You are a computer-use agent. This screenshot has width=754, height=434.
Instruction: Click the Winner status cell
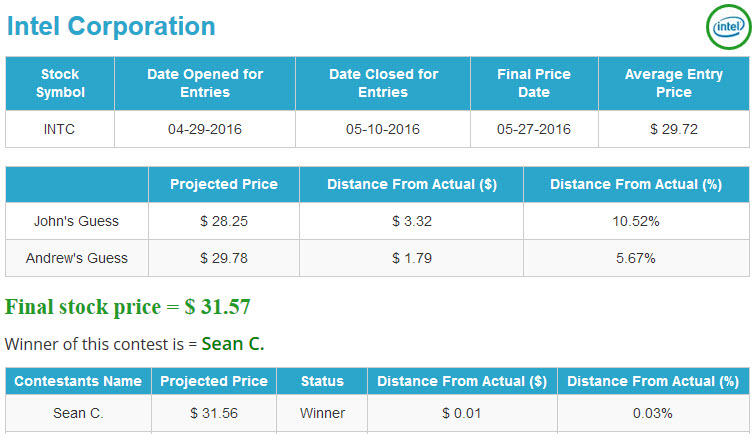pos(322,413)
